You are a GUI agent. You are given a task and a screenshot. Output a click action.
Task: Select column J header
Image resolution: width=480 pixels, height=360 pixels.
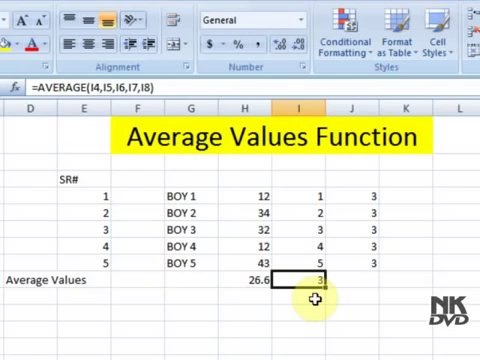(352, 108)
